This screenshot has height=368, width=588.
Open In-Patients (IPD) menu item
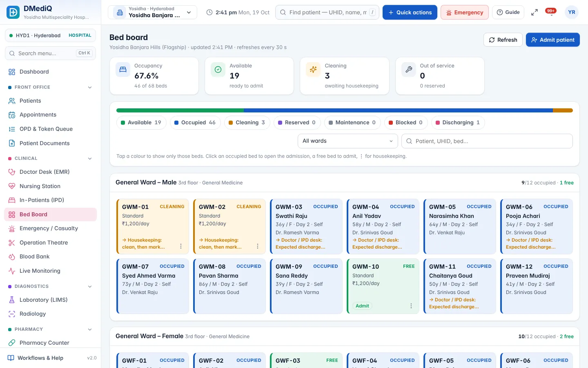tap(50, 200)
